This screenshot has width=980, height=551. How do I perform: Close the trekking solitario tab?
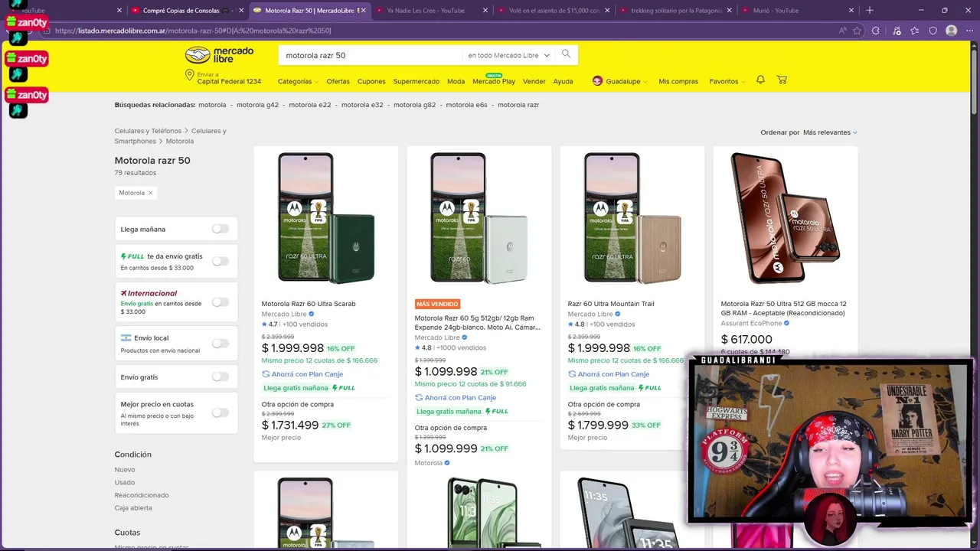729,11
